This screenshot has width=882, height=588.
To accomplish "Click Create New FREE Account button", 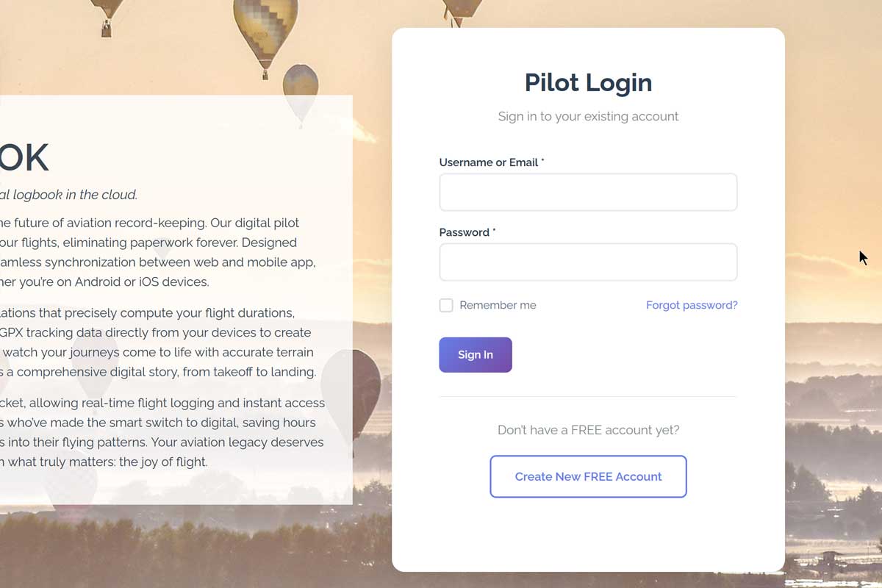I will 588,476.
